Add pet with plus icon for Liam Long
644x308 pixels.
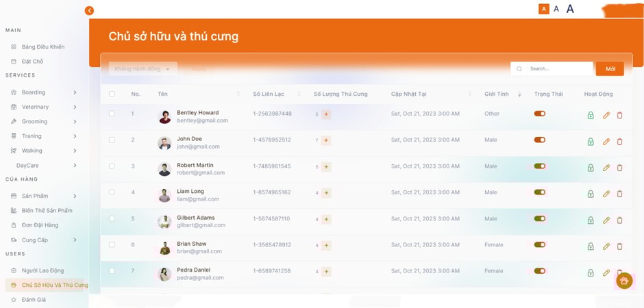[326, 193]
